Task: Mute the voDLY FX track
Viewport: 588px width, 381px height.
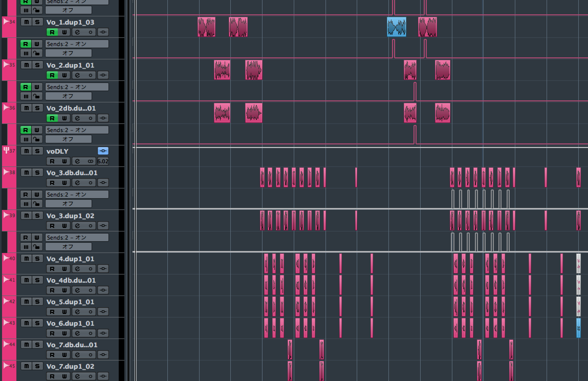Action: pos(26,151)
